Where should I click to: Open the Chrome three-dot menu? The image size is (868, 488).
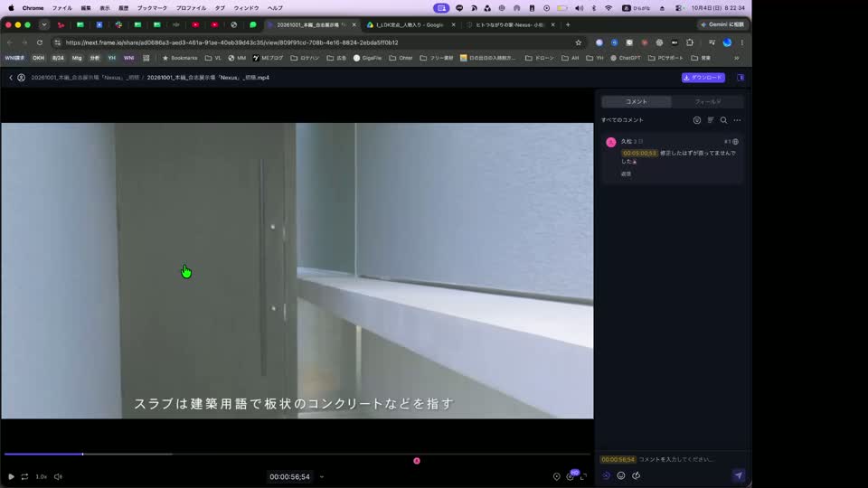741,42
